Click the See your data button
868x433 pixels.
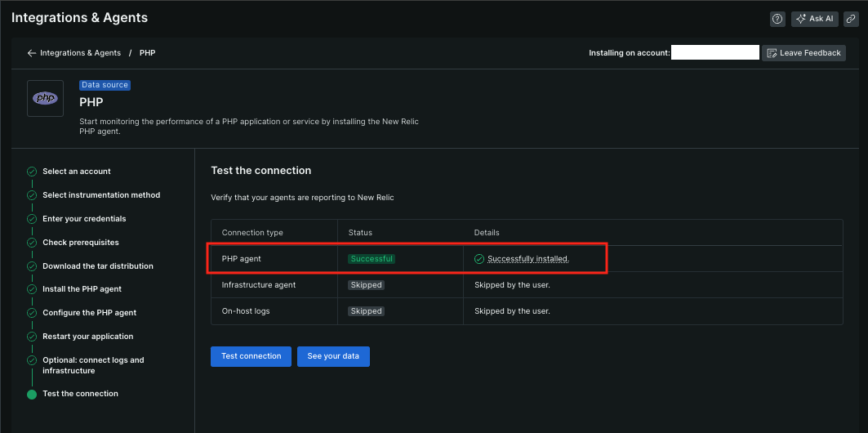click(x=333, y=356)
